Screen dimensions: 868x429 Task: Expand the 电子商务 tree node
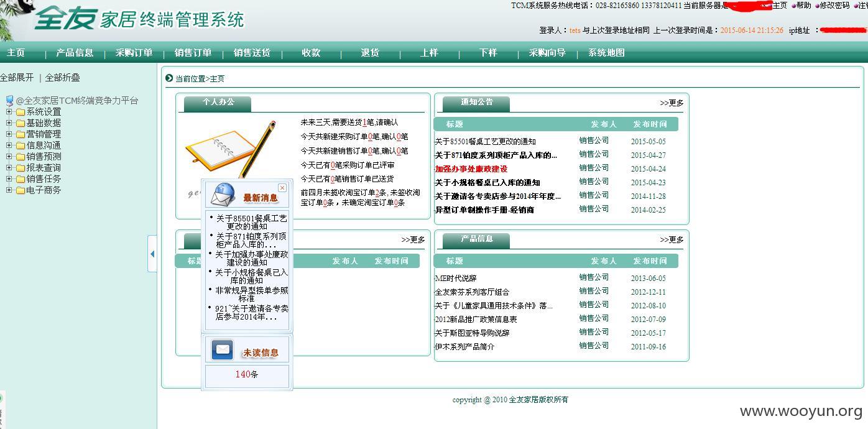coord(9,190)
